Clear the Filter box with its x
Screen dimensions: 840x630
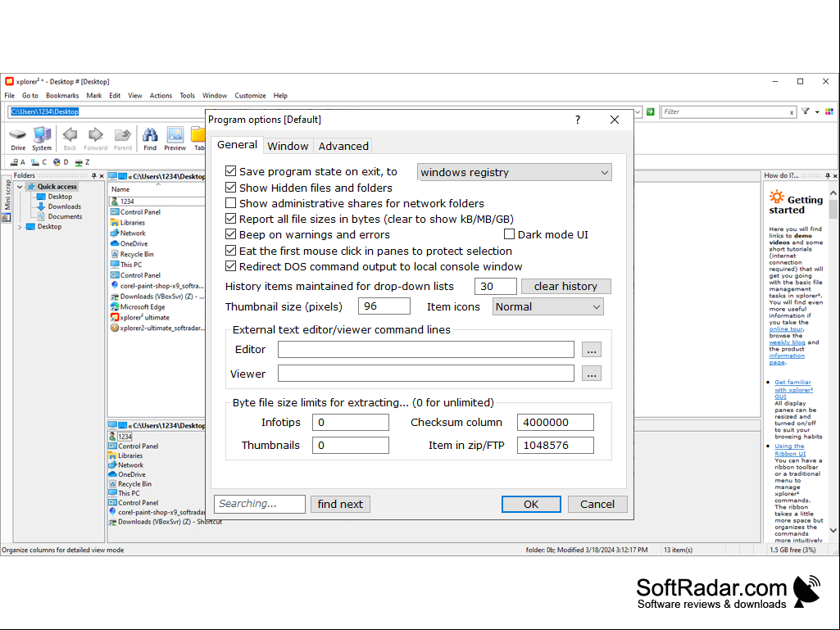pyautogui.click(x=792, y=112)
